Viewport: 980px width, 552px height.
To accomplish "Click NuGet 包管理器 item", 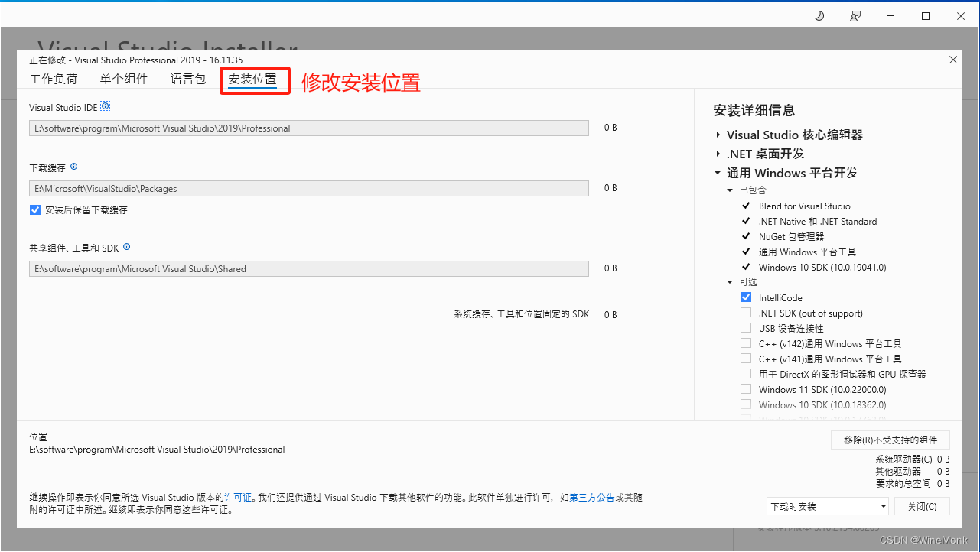I will tap(791, 236).
